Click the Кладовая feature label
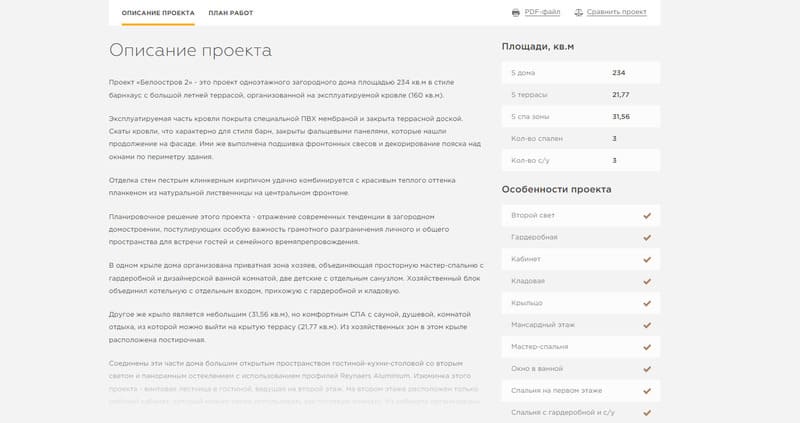The image size is (800, 423). pos(528,281)
